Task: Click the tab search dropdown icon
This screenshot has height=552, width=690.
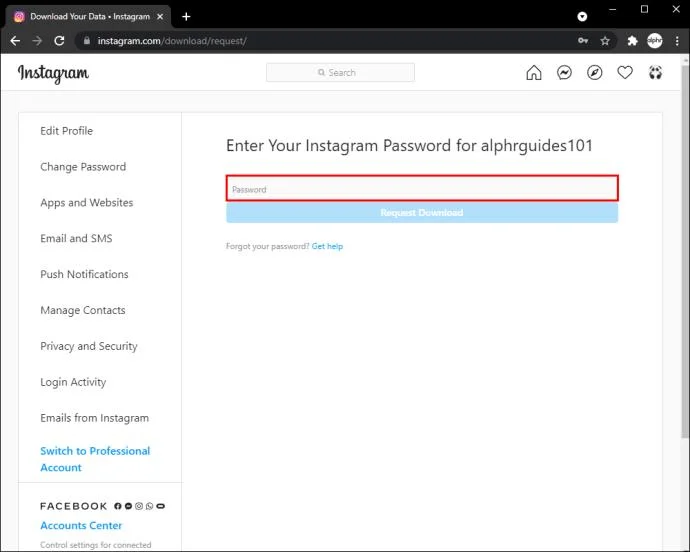Action: coord(582,17)
